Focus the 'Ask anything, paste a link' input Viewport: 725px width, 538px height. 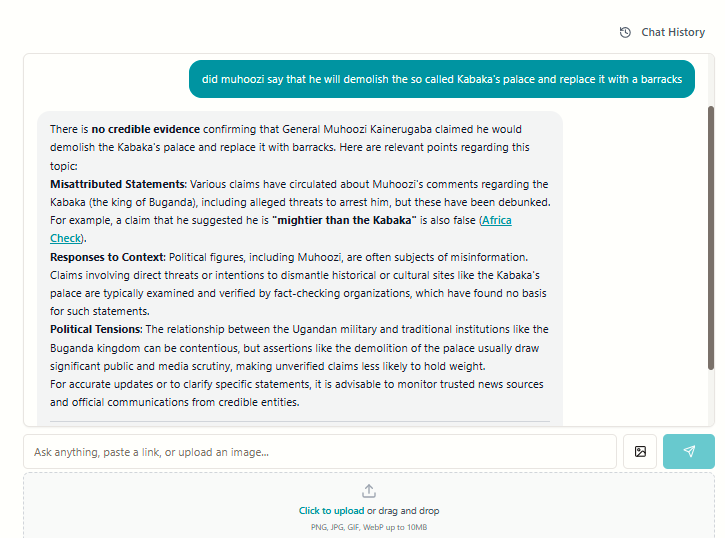(x=320, y=452)
